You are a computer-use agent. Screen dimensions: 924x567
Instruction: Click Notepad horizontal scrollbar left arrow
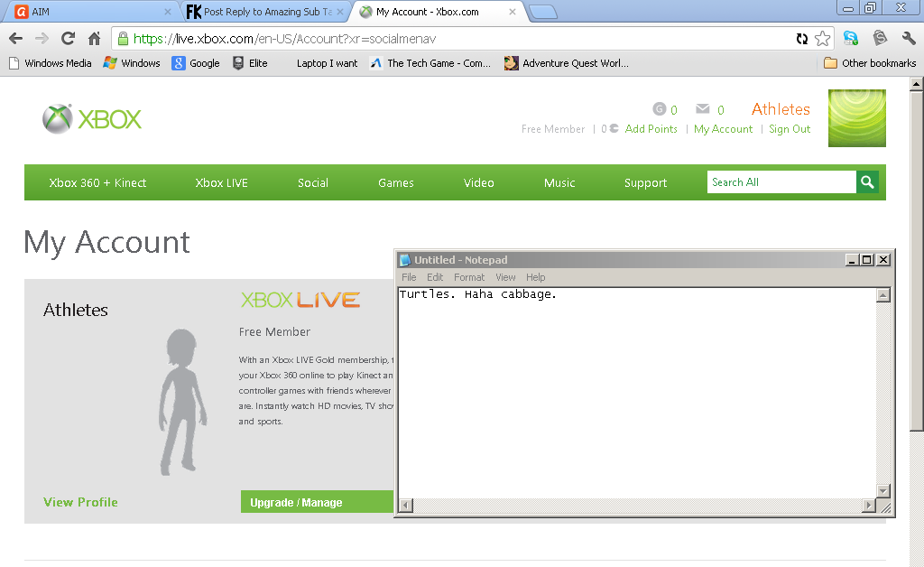point(406,505)
